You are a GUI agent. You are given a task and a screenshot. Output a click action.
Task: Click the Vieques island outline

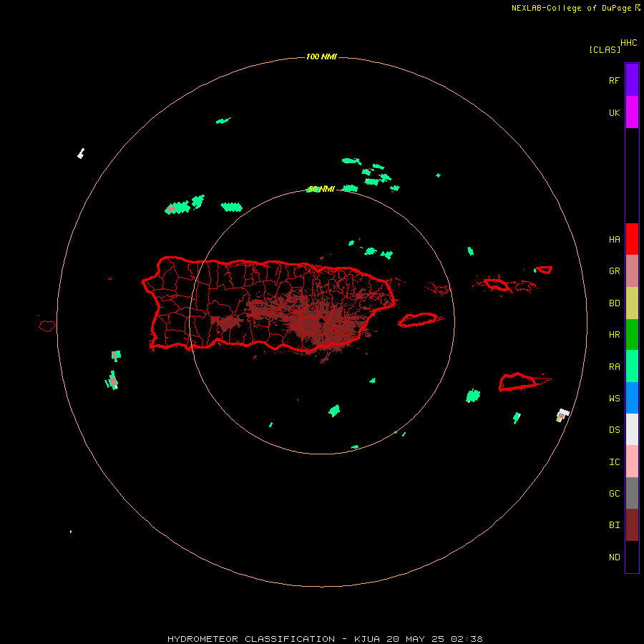418,320
